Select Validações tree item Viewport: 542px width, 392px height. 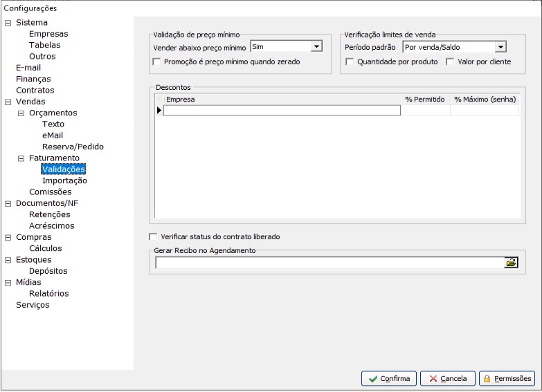click(63, 169)
